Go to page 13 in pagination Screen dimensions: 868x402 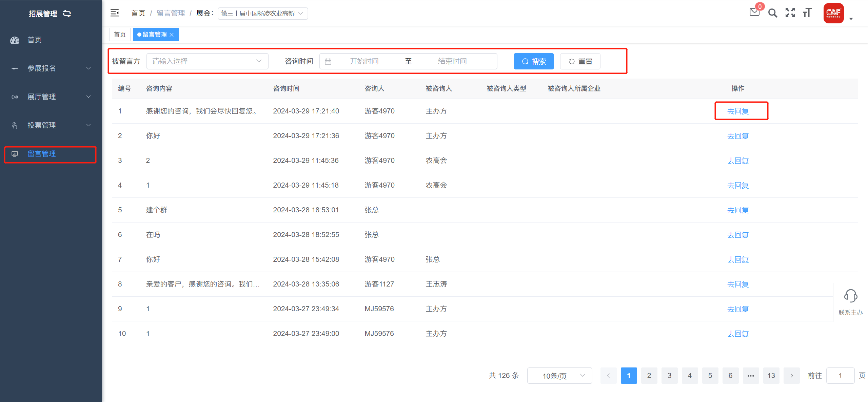point(771,376)
